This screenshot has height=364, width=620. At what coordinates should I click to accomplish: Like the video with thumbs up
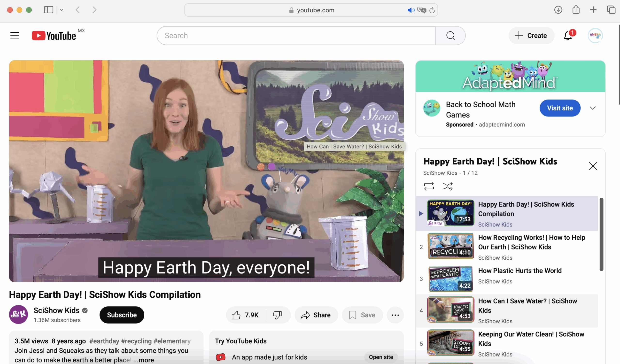246,315
